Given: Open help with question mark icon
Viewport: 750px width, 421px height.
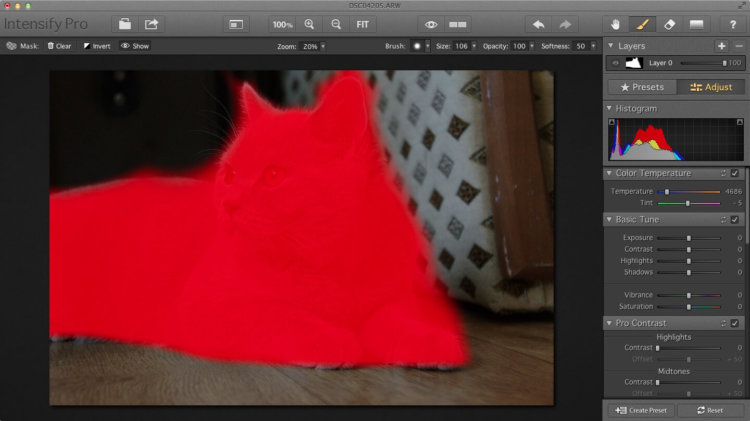Looking at the screenshot, I should tap(733, 24).
